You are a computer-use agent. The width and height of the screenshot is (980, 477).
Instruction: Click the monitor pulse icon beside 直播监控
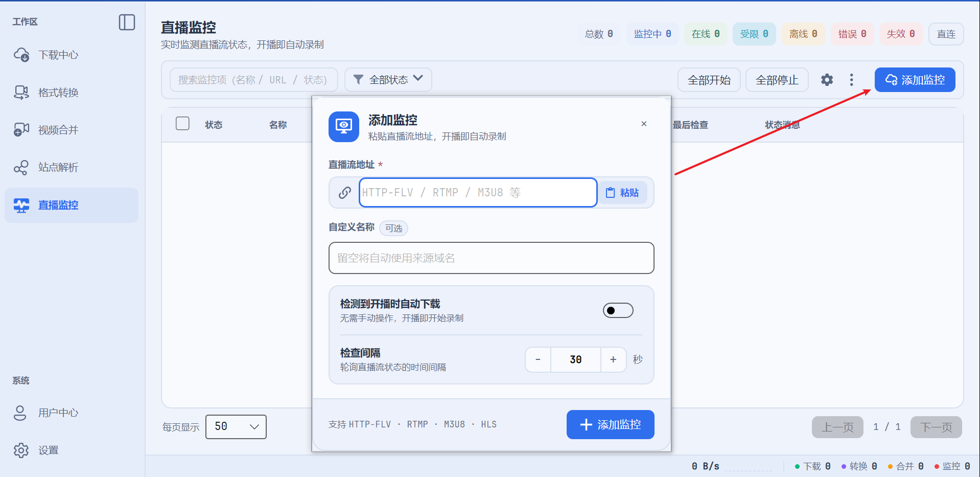[x=21, y=205]
